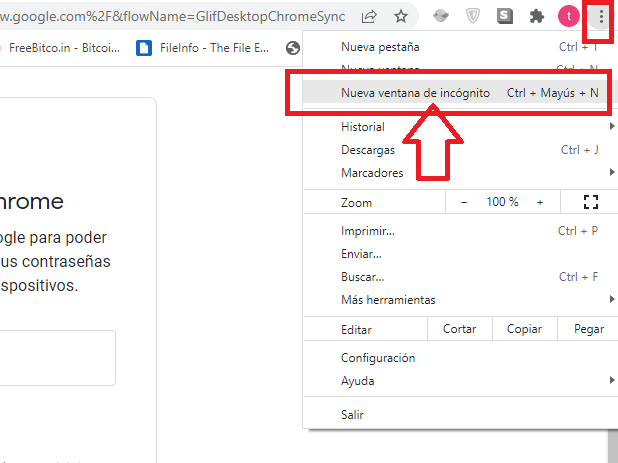Expand the Historial submenu

point(460,127)
